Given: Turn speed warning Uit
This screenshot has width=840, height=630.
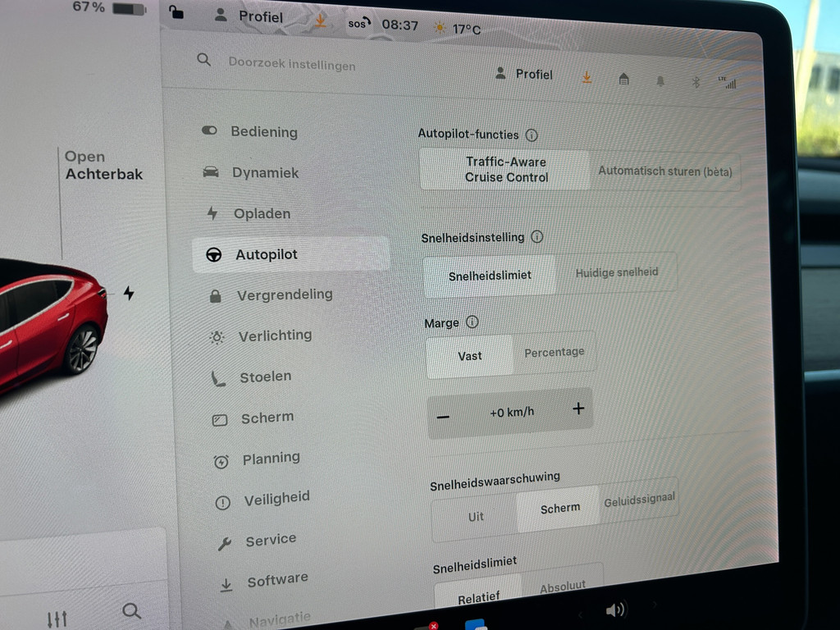Looking at the screenshot, I should click(x=476, y=517).
